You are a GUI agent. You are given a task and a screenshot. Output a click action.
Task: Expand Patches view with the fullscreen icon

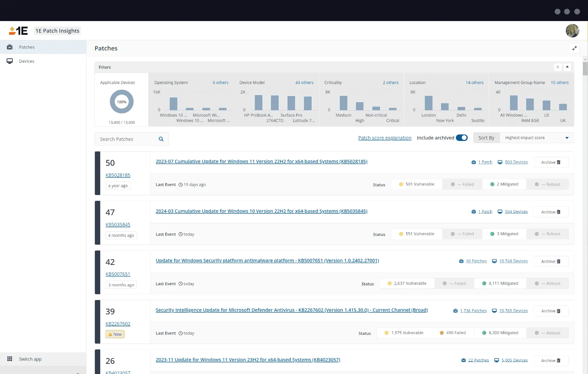tap(575, 48)
